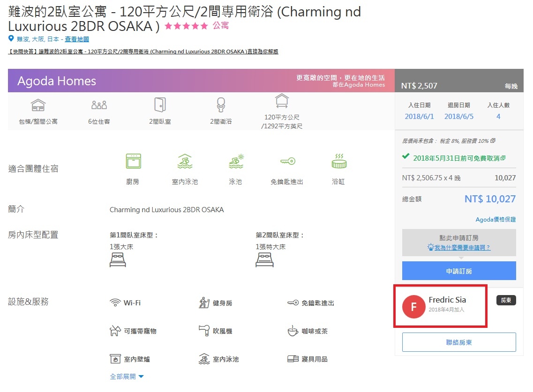Click the 房東 host badge
This screenshot has height=392, width=533.
tap(506, 300)
